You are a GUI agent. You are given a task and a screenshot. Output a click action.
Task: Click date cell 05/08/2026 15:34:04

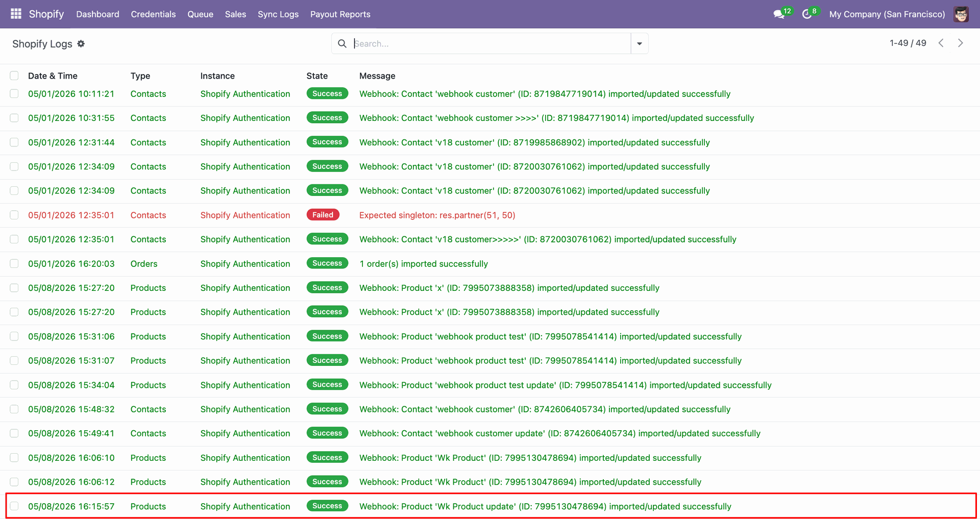tap(71, 385)
